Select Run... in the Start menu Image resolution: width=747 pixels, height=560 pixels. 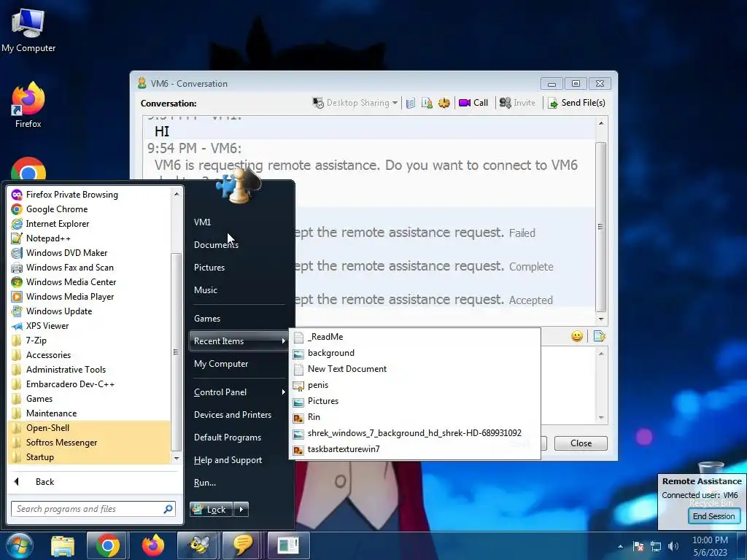[205, 483]
